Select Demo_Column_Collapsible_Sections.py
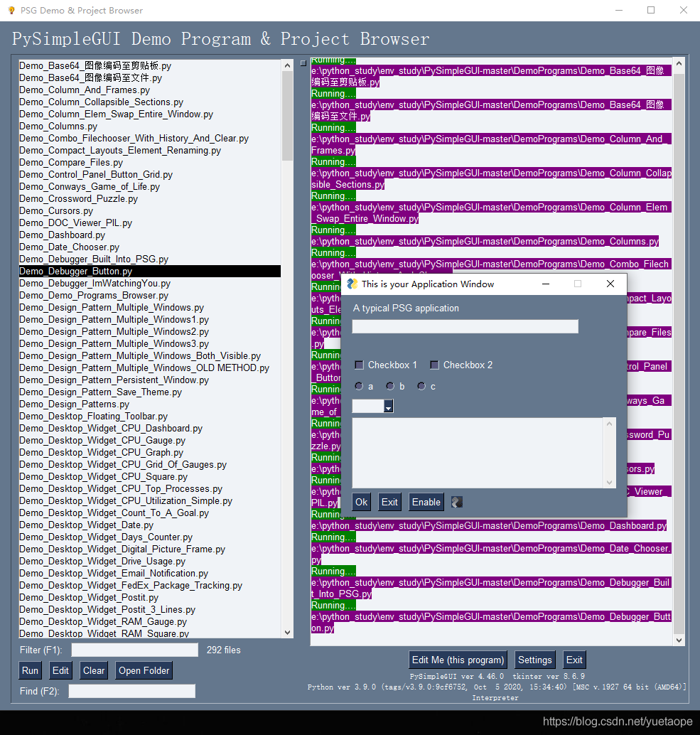Screen dimensions: 700x735 [150, 102]
